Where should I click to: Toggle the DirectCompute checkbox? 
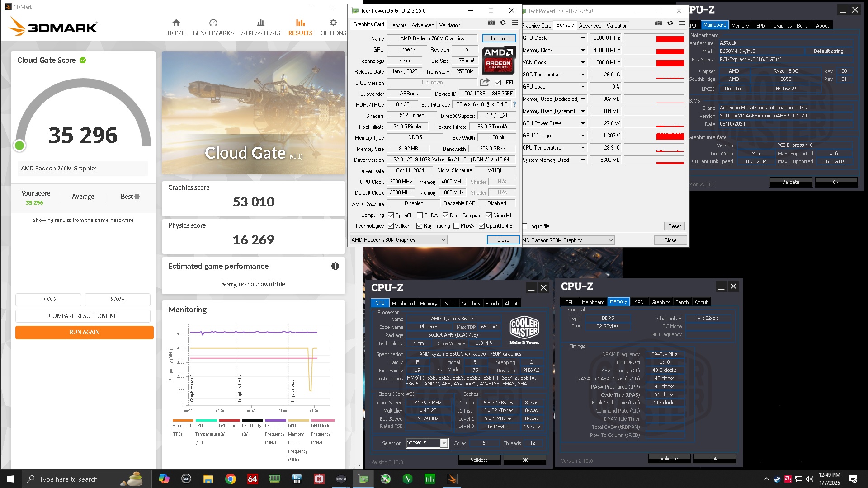(445, 216)
